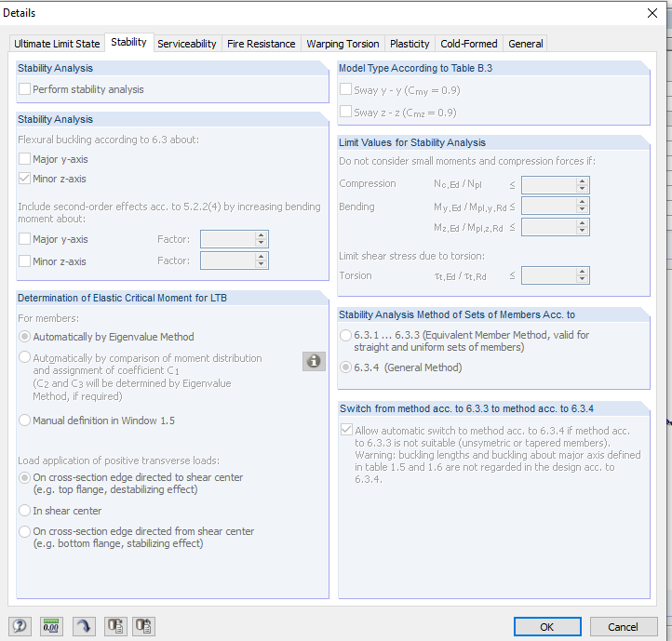The height and width of the screenshot is (641, 672).
Task: Click 'Load application of positive transverse loads:' label
Action: (119, 461)
